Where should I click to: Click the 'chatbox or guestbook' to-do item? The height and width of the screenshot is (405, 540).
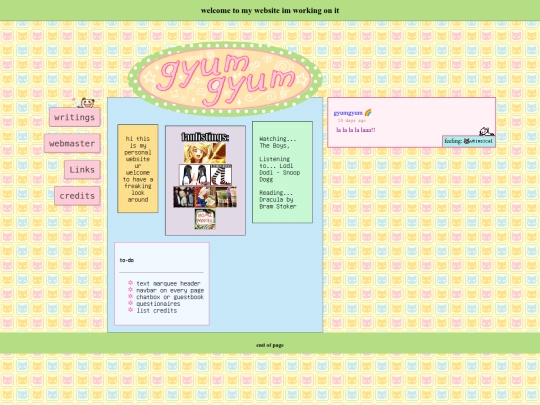click(x=170, y=297)
